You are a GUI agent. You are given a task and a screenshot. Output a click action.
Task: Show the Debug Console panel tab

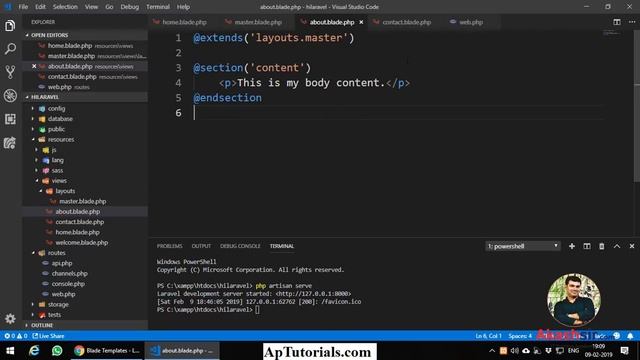point(240,246)
